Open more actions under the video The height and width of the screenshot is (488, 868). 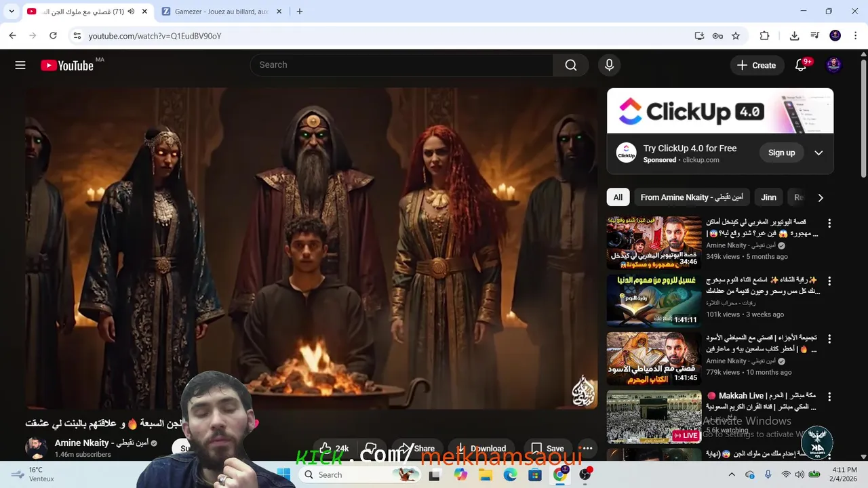tap(587, 448)
